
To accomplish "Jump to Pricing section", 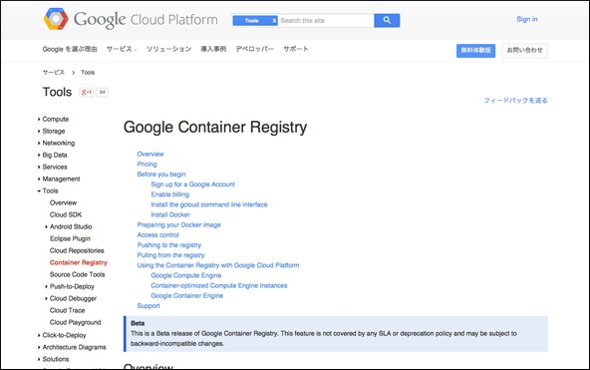I will coord(147,164).
